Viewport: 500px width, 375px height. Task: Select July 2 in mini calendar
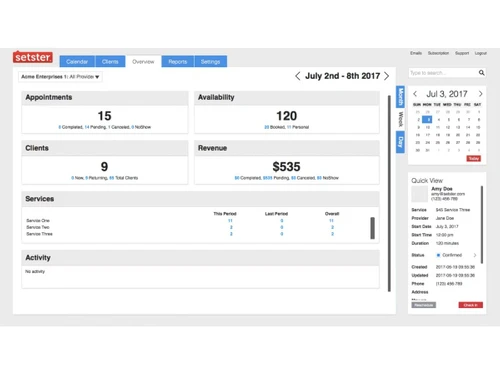[418, 119]
